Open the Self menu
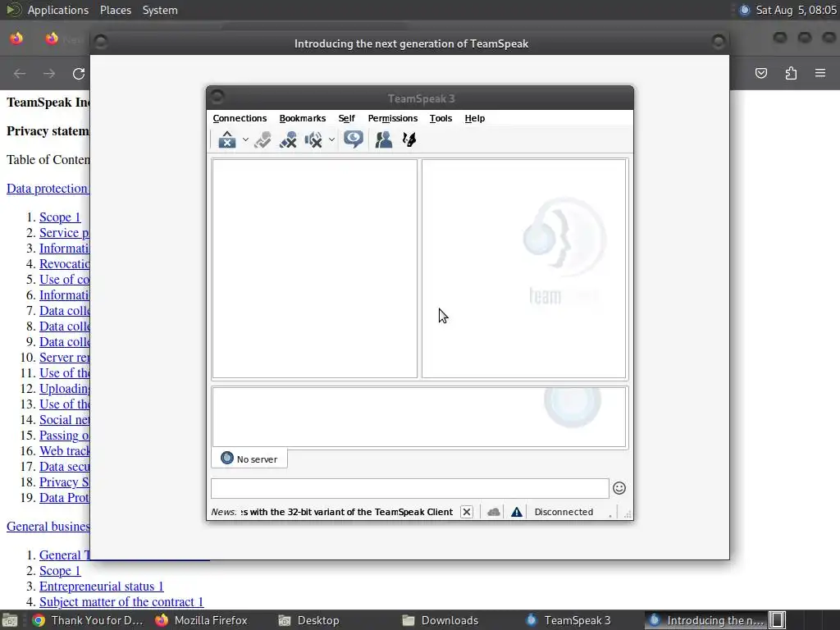The image size is (840, 630). click(x=347, y=118)
